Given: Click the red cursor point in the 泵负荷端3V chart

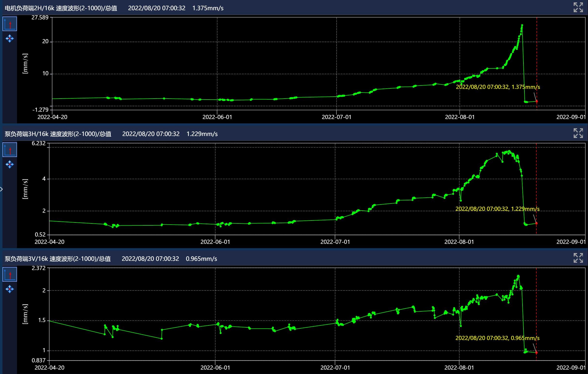Looking at the screenshot, I should click(x=537, y=352).
